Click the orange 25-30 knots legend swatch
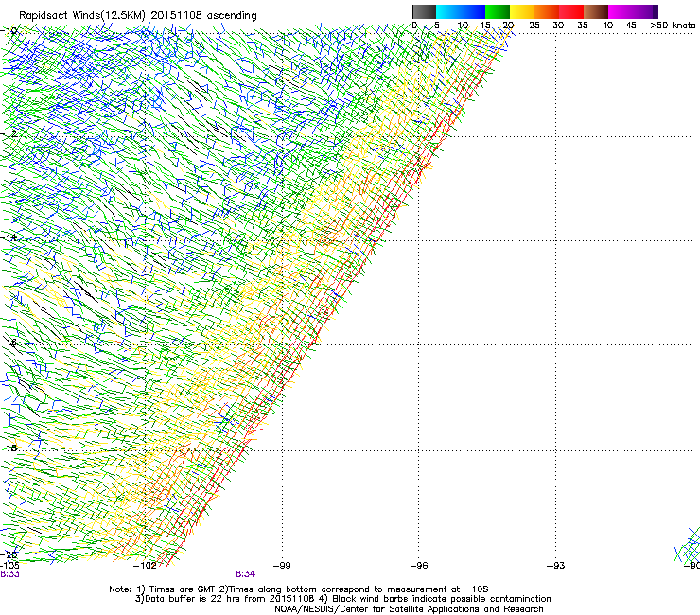Image resolution: width=700 pixels, height=615 pixels. pos(547,11)
